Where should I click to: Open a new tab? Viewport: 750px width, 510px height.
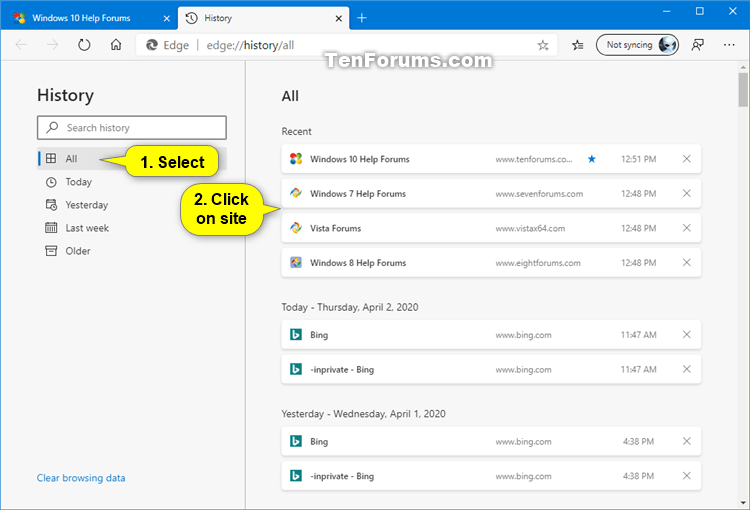click(x=362, y=18)
